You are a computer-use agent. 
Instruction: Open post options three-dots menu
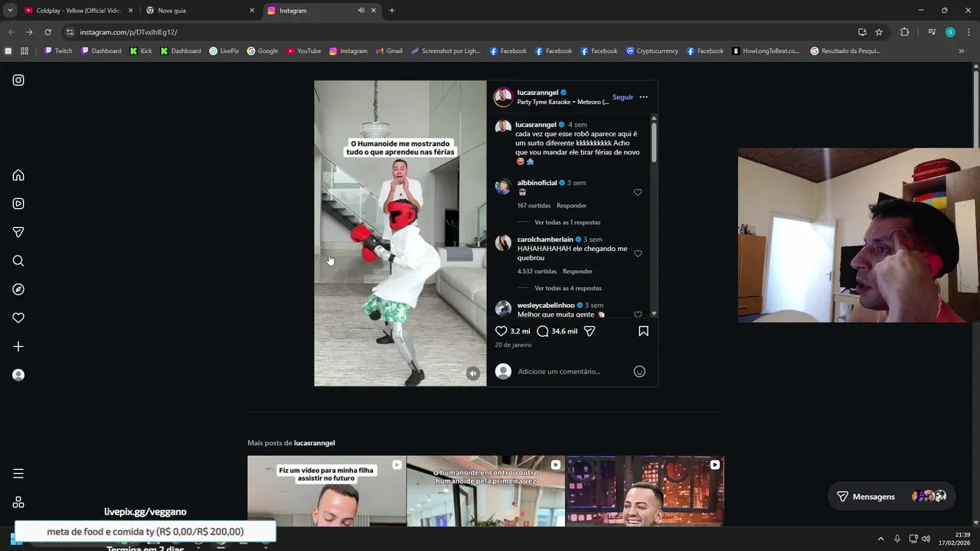click(643, 97)
